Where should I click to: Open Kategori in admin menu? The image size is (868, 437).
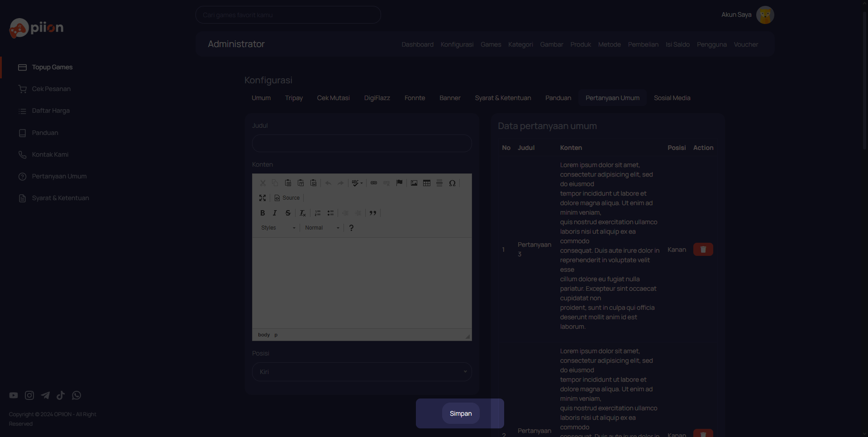click(520, 44)
